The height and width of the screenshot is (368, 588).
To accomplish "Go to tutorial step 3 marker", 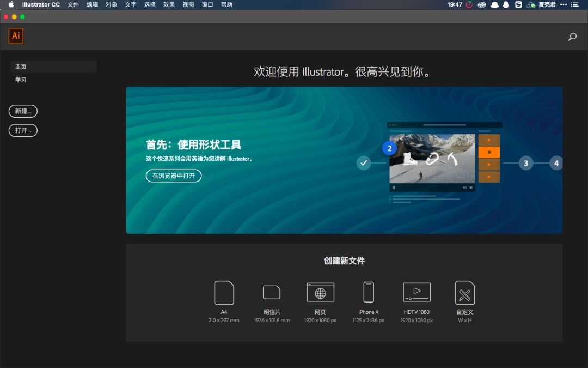I will point(526,163).
